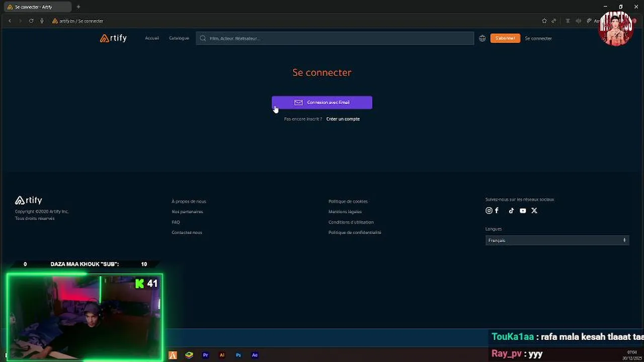Viewport: 644px width, 362px height.
Task: Open the Créer un compte link
Action: (343, 119)
